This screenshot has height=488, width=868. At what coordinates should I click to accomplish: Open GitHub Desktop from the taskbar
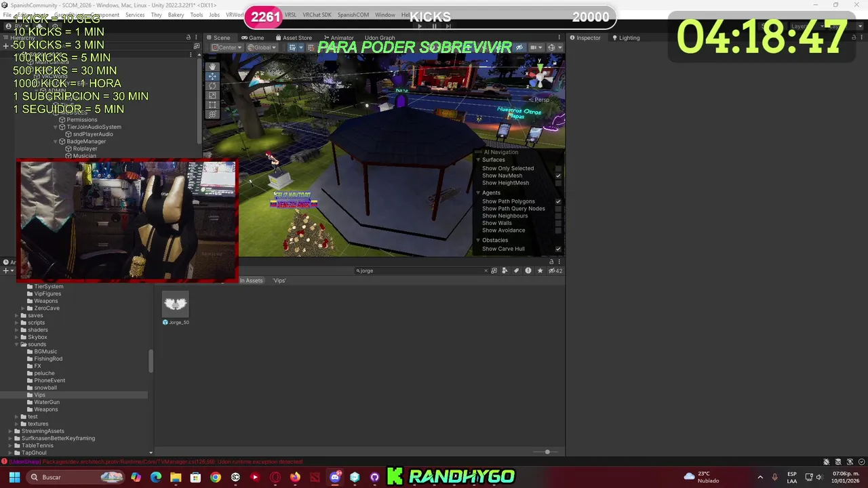coord(374,477)
